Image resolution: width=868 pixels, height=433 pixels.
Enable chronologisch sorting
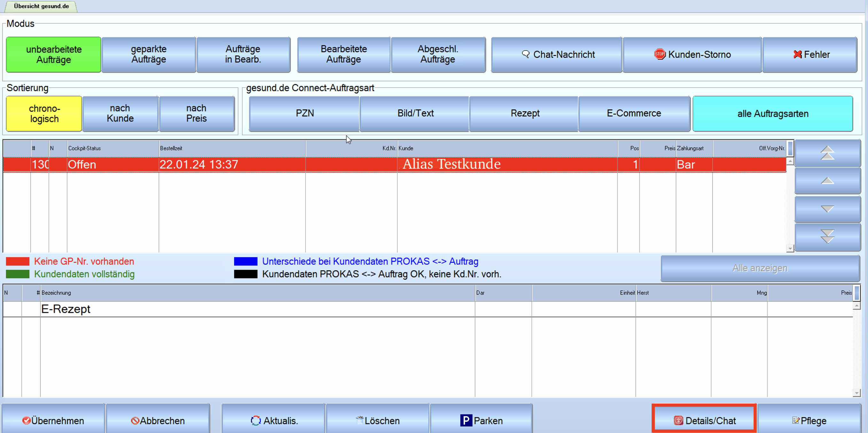point(44,114)
